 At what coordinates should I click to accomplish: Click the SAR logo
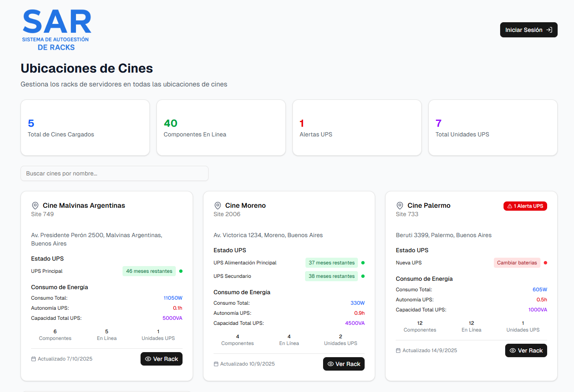click(56, 30)
